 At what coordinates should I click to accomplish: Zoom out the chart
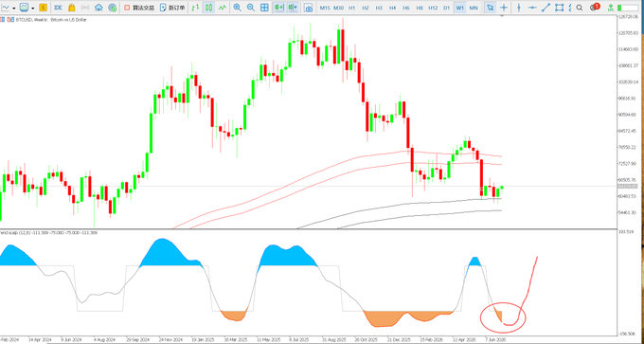pyautogui.click(x=251, y=8)
